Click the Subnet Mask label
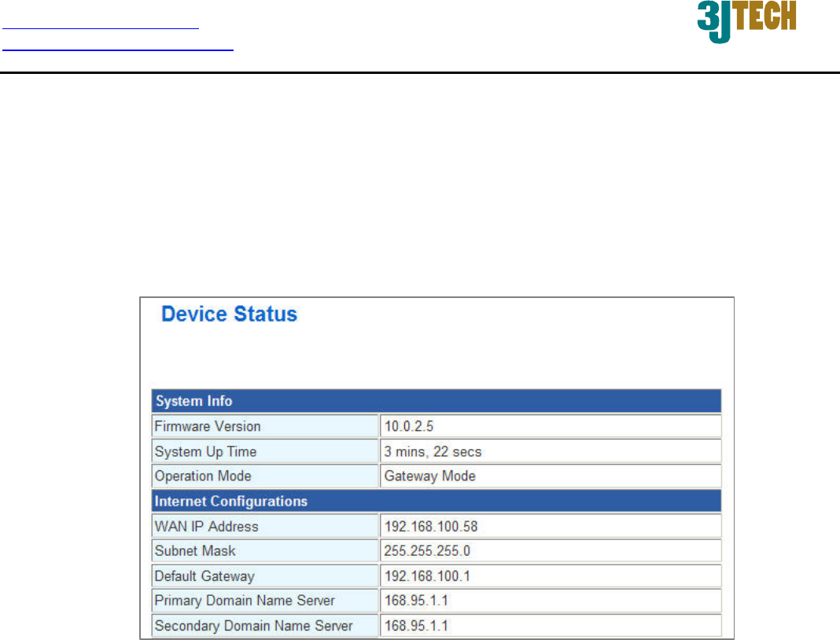Screen dimensions: 840x640 (x=195, y=551)
